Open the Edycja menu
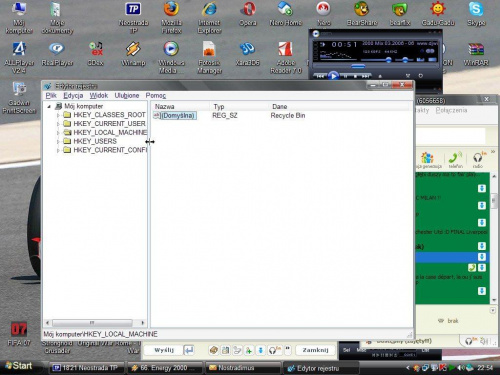 coord(73,96)
